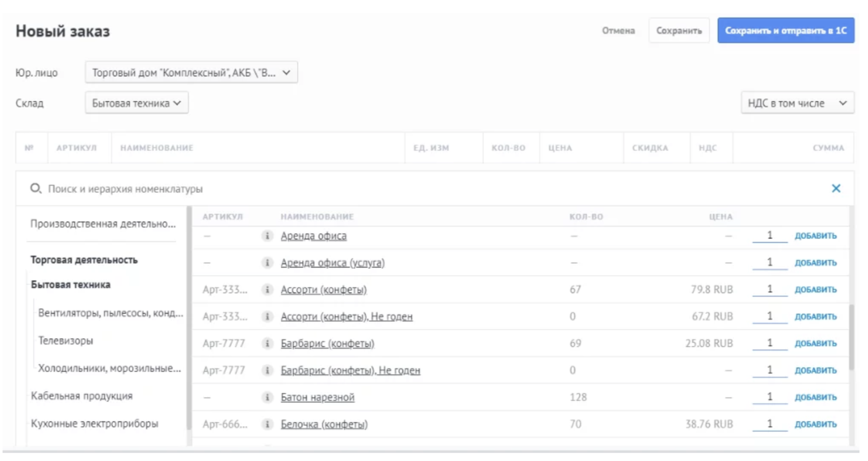This screenshot has height=461, width=868.
Task: Click info icon for Белочка (конфеты)
Action: (267, 424)
